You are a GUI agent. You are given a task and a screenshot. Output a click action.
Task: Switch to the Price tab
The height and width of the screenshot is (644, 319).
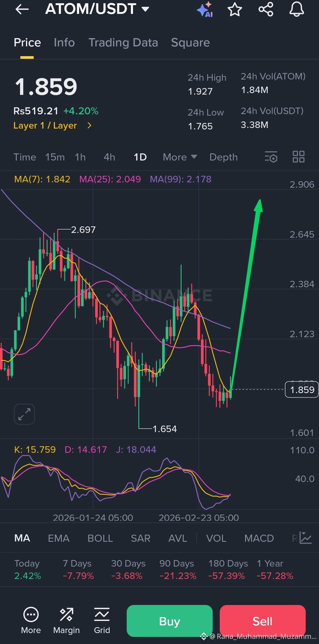27,43
